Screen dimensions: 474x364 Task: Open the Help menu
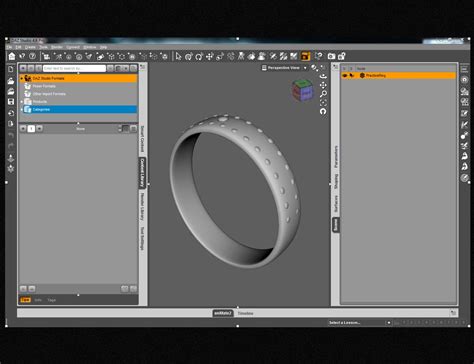[x=104, y=47]
